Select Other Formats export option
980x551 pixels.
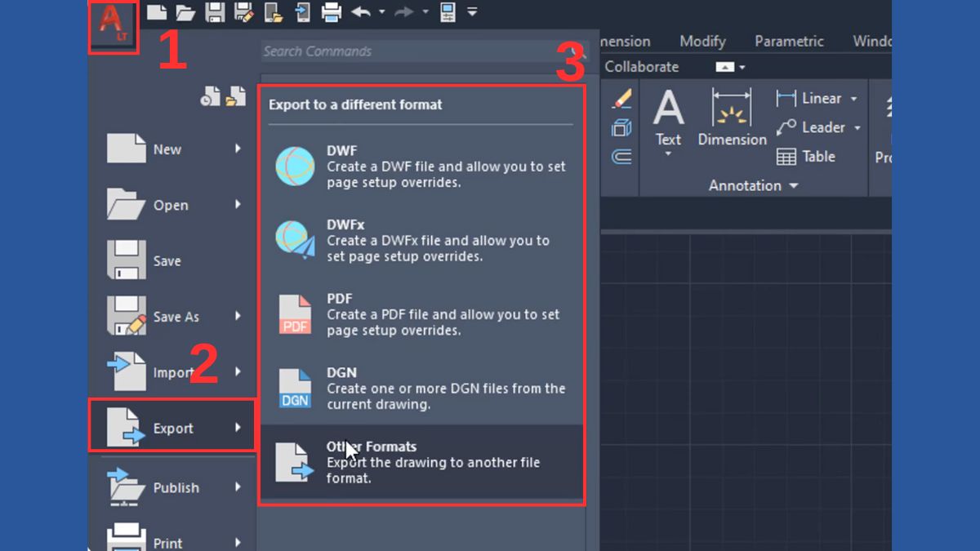(x=422, y=462)
